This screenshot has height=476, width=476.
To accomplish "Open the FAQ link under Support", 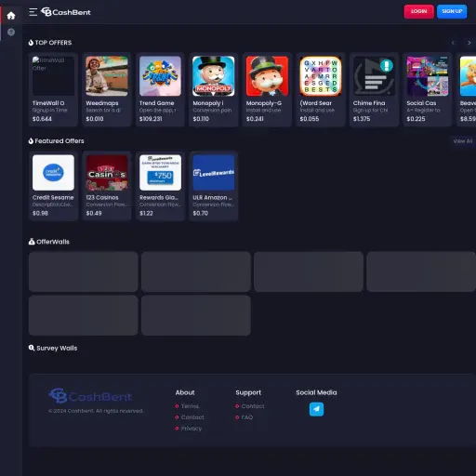I will [x=247, y=417].
